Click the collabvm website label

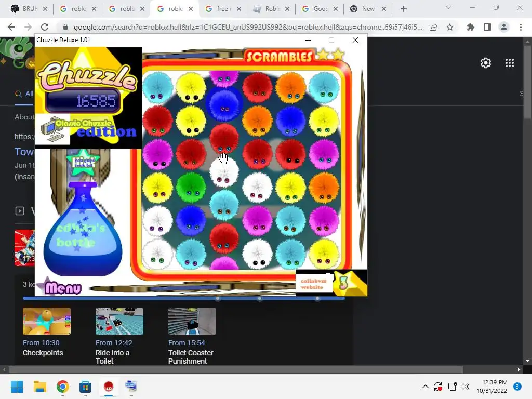click(x=313, y=284)
